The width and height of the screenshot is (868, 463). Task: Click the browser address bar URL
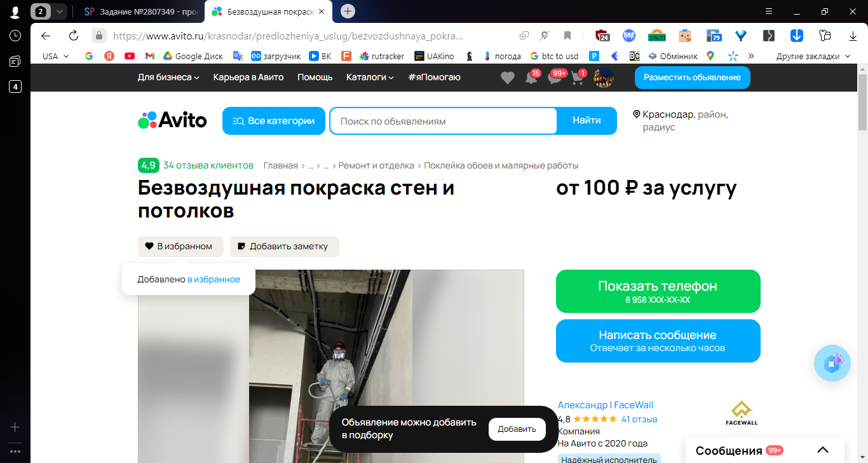288,36
